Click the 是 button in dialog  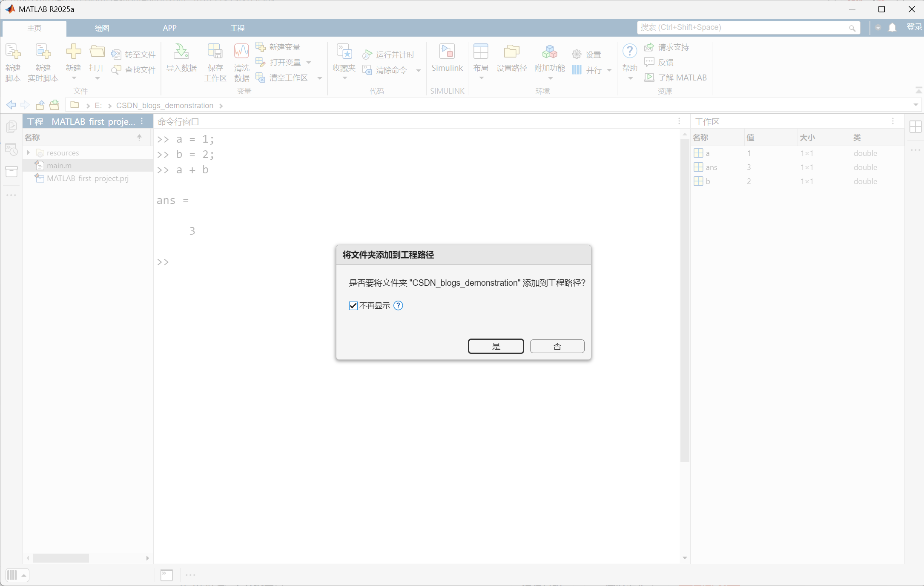(x=496, y=346)
